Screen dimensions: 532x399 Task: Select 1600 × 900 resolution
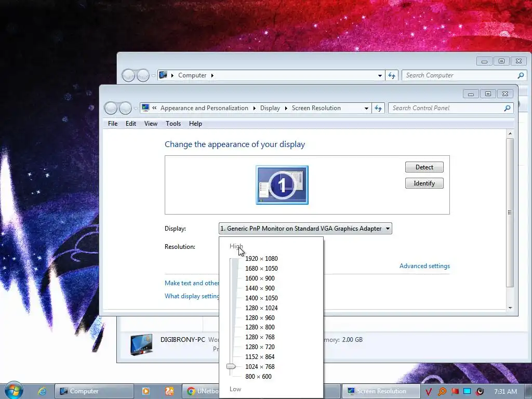[260, 278]
